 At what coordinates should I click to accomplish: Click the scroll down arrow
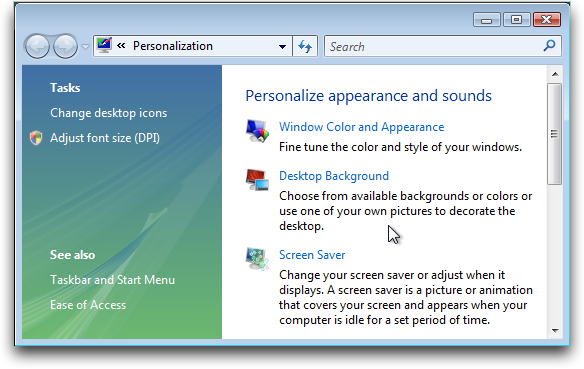pyautogui.click(x=555, y=331)
